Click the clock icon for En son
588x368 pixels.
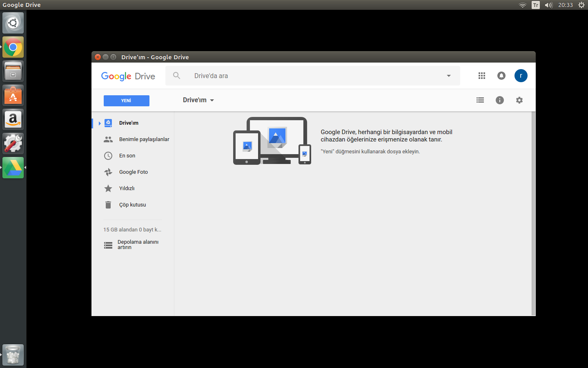click(x=108, y=156)
